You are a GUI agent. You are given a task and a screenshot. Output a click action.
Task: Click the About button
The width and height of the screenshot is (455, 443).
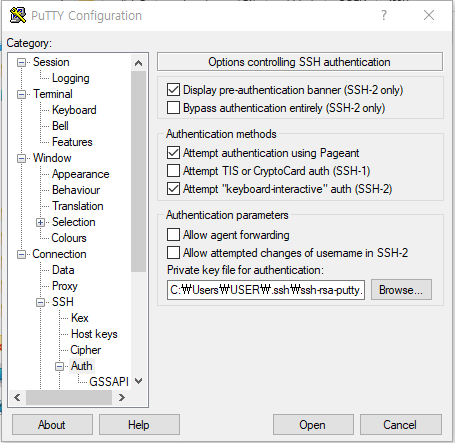click(52, 425)
